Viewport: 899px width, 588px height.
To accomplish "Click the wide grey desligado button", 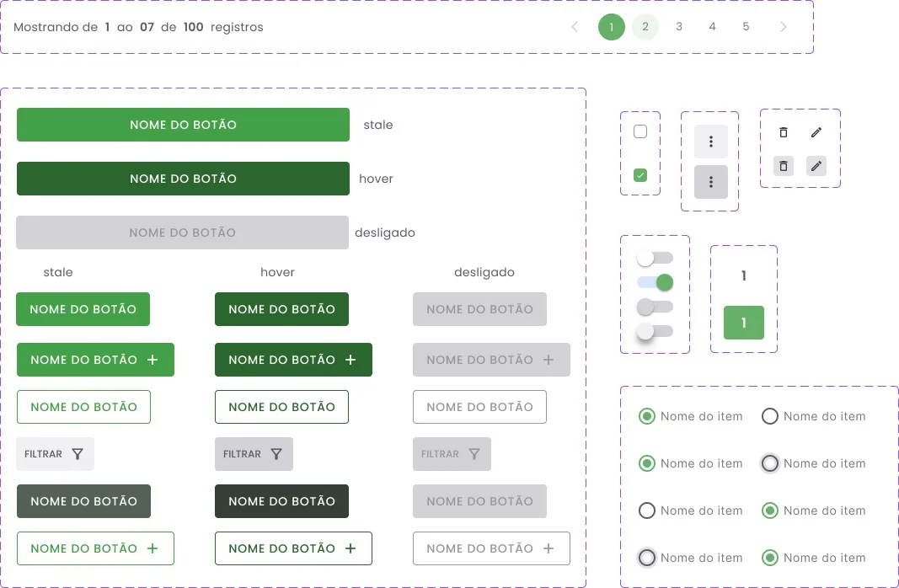I will click(x=182, y=233).
